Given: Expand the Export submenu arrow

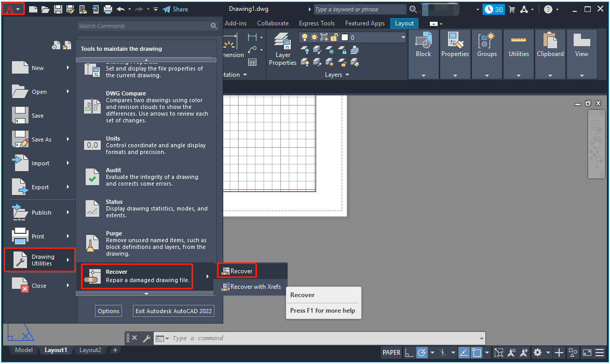Looking at the screenshot, I should pos(67,187).
